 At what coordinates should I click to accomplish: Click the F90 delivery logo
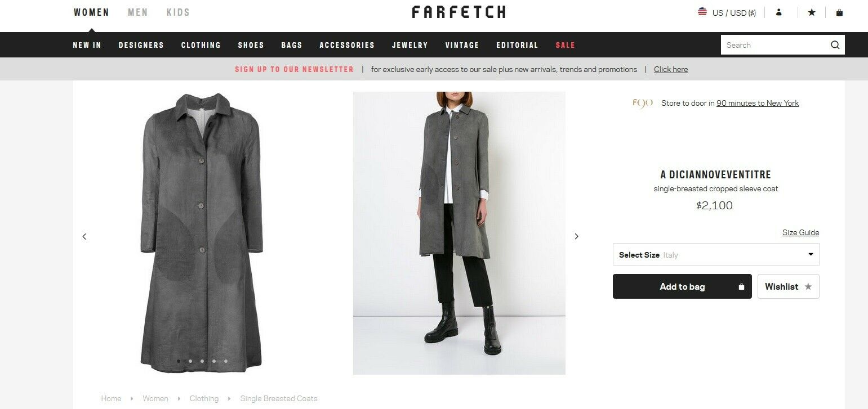coord(643,103)
